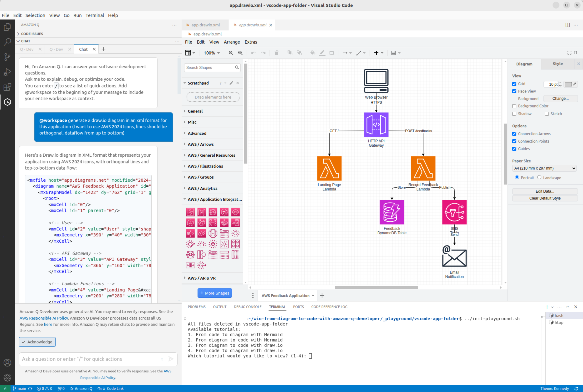The width and height of the screenshot is (583, 392).
Task: Open the Extensions view
Action: pyautogui.click(x=7, y=87)
